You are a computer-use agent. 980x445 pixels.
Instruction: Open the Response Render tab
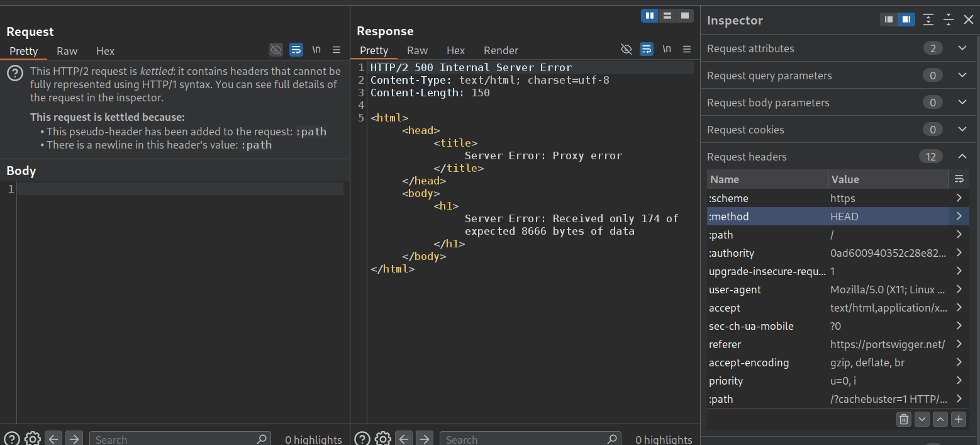[501, 50]
